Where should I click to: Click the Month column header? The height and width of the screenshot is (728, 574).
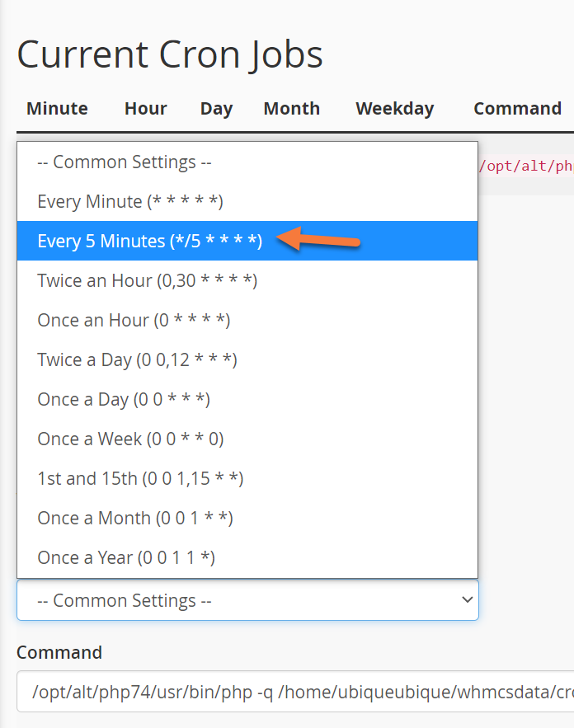(292, 108)
